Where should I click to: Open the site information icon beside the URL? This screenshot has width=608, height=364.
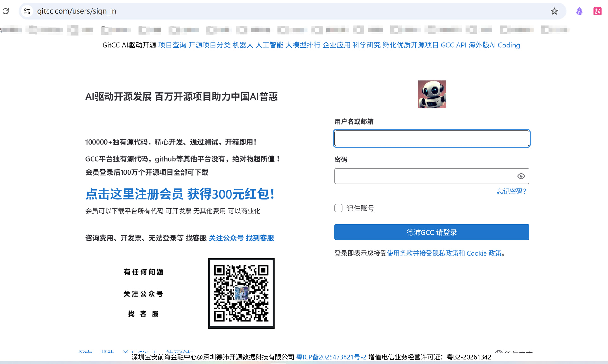(27, 11)
